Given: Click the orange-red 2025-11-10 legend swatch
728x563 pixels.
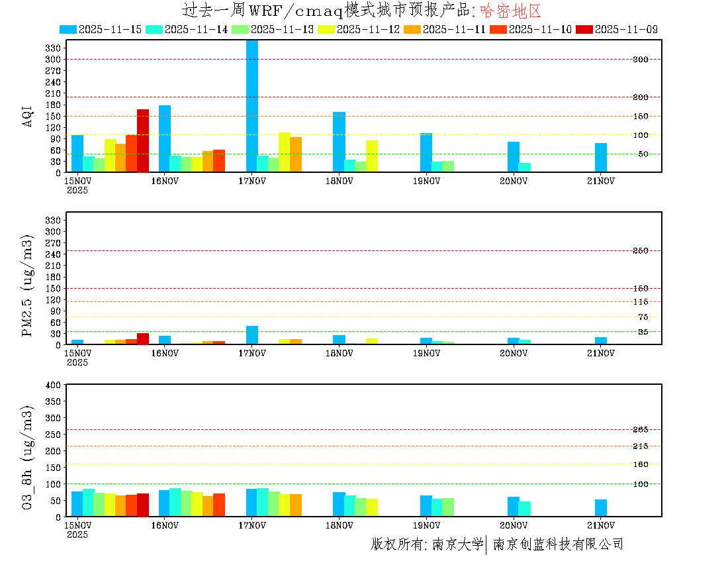Looking at the screenshot, I should point(498,29).
